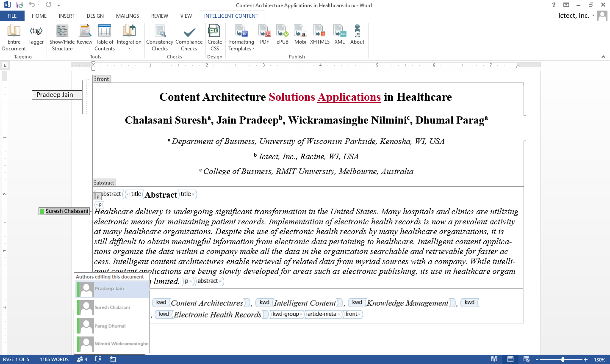Publish document as PDF
The image size is (610, 364).
(x=265, y=35)
